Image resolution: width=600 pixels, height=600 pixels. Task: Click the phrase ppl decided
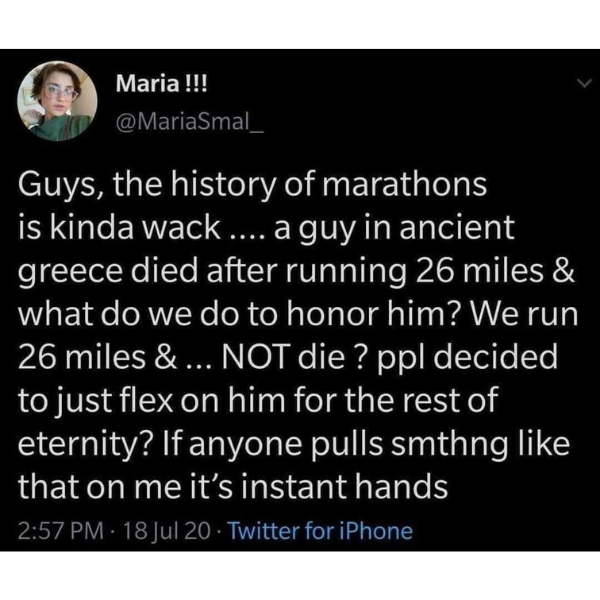tap(467, 357)
